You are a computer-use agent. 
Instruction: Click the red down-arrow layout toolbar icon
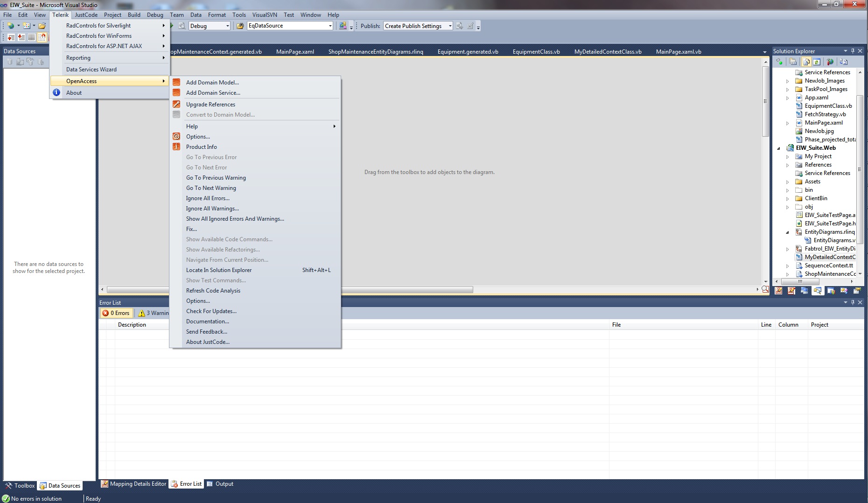[21, 37]
